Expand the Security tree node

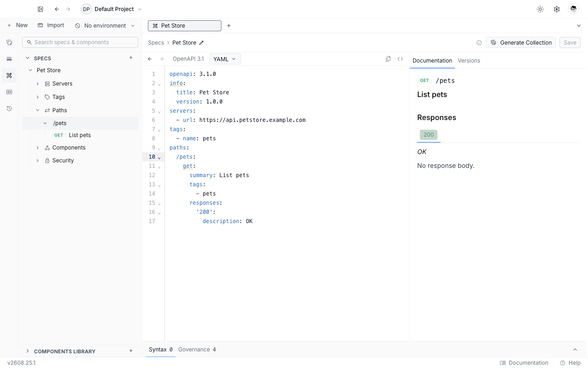coord(38,161)
